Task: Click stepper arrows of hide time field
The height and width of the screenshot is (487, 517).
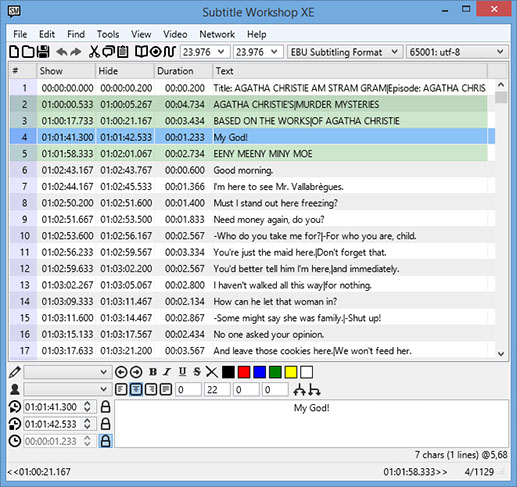Action: tap(87, 424)
